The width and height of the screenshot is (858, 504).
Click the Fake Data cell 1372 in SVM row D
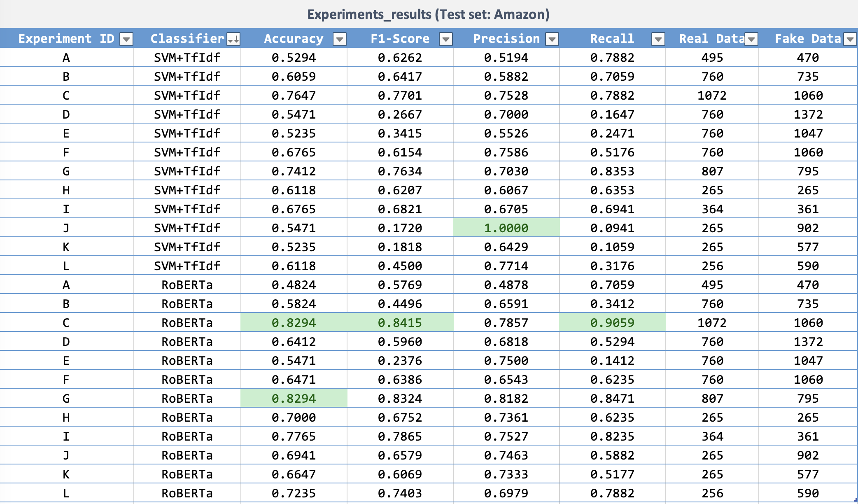tap(808, 114)
